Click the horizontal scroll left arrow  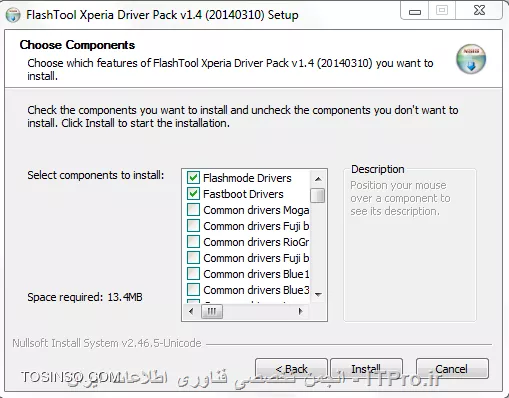pyautogui.click(x=191, y=312)
